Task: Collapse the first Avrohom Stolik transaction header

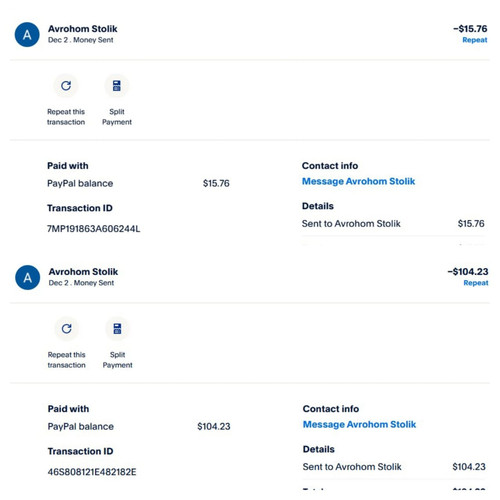Action: [250, 34]
